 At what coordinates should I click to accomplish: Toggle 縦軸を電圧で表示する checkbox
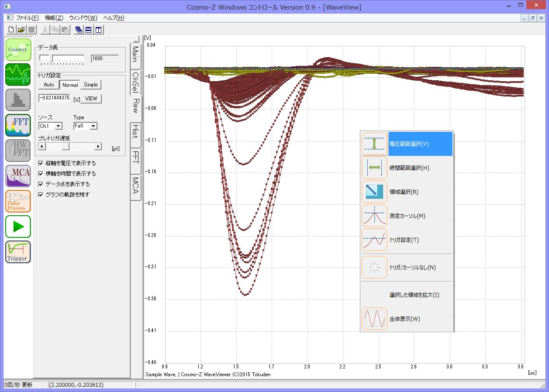41,163
